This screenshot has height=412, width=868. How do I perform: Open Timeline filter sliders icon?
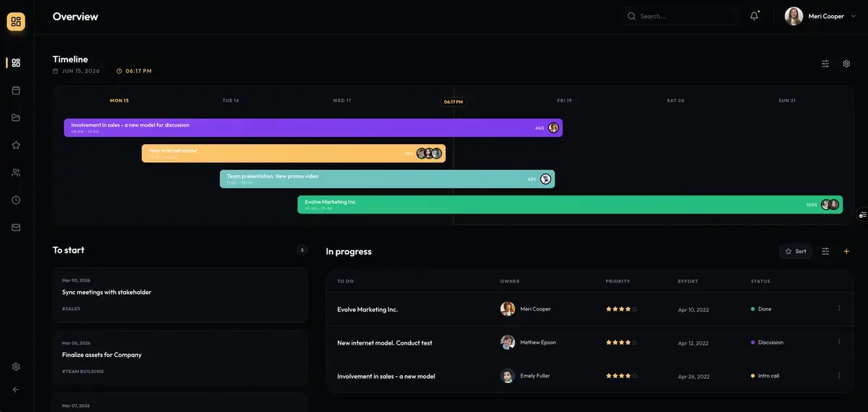click(825, 64)
